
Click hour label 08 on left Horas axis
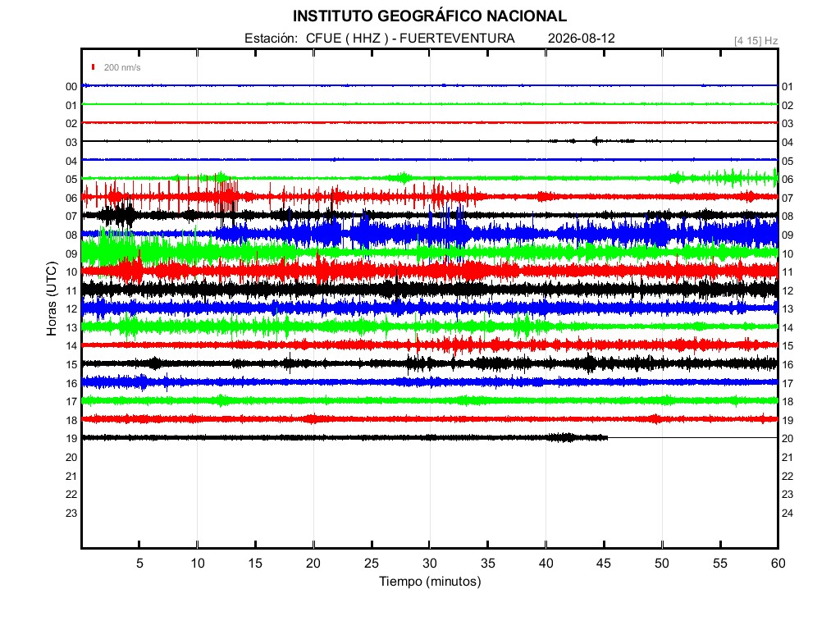[x=71, y=235]
